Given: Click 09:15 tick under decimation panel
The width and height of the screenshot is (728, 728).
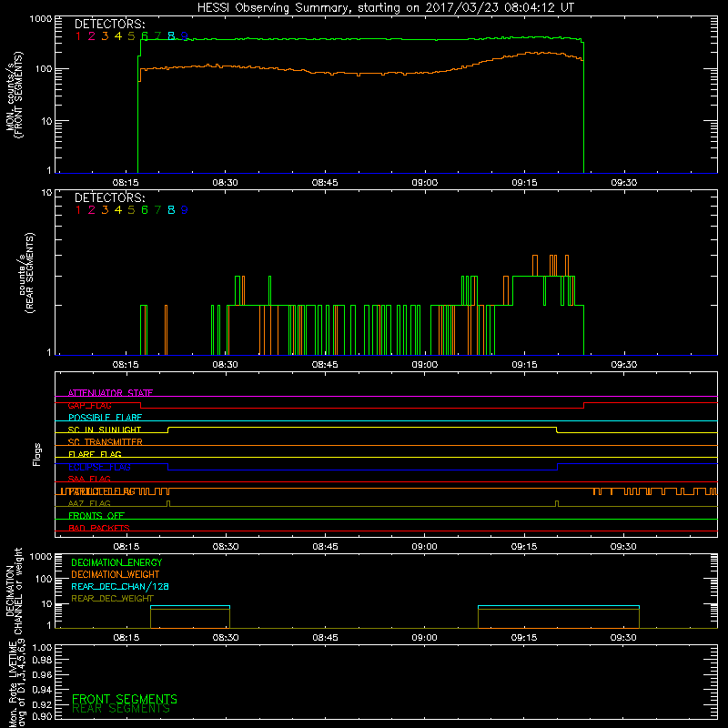Looking at the screenshot, I should (524, 638).
